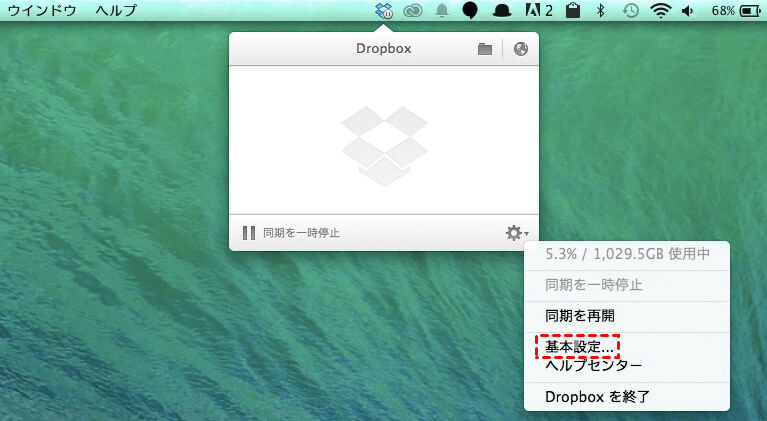Viewport: 767px width, 421px height.
Task: Click the clipboard menu bar icon
Action: tap(573, 10)
